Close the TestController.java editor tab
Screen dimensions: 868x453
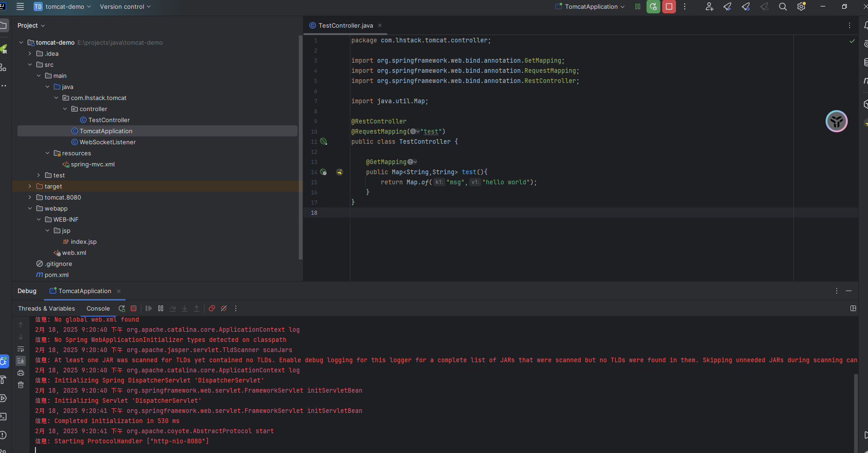(380, 25)
